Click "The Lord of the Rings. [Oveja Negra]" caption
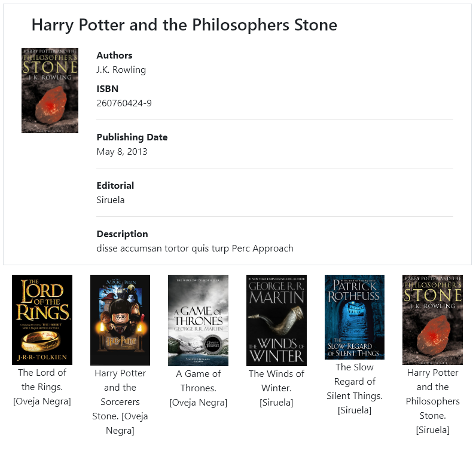Viewport: 476px width, 451px height. 42,387
